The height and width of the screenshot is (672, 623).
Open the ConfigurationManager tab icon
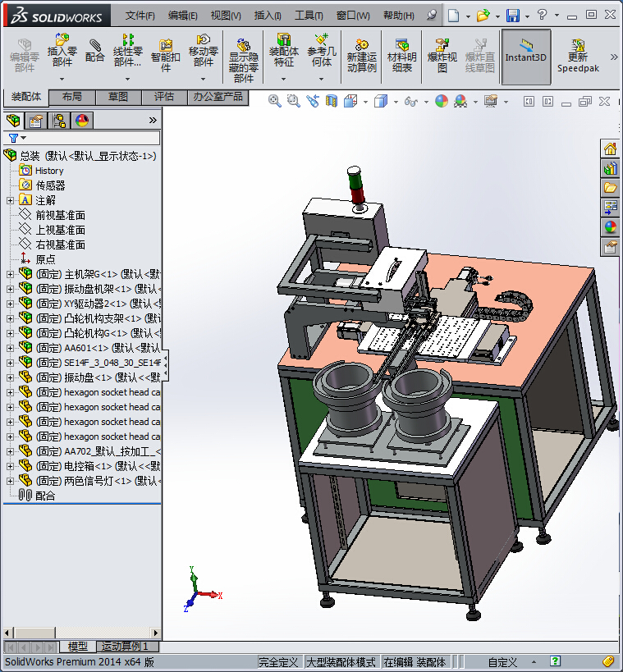point(59,121)
